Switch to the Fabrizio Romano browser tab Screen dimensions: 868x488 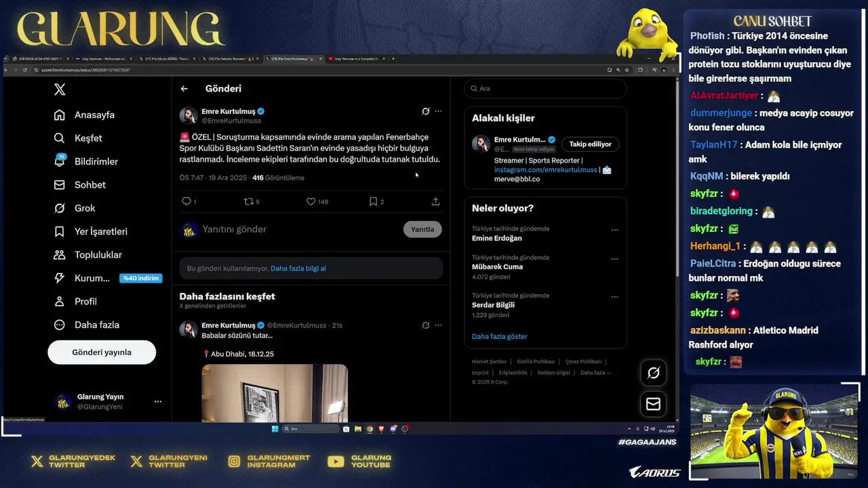231,59
